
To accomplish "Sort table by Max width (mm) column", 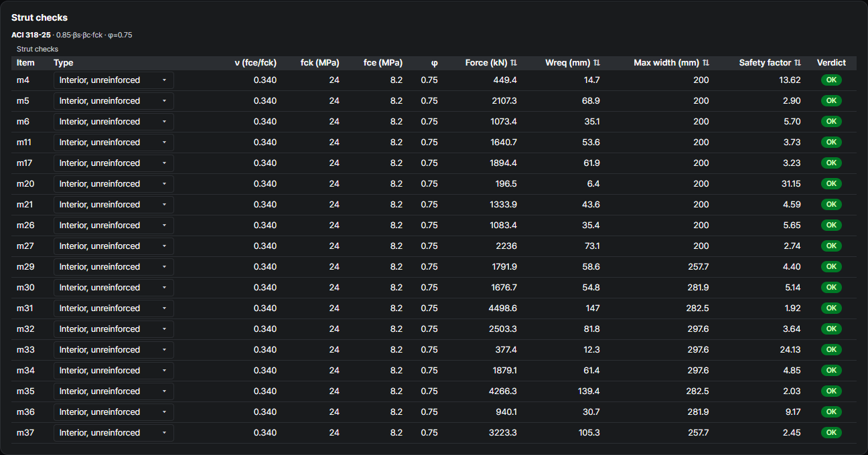I will (x=671, y=63).
